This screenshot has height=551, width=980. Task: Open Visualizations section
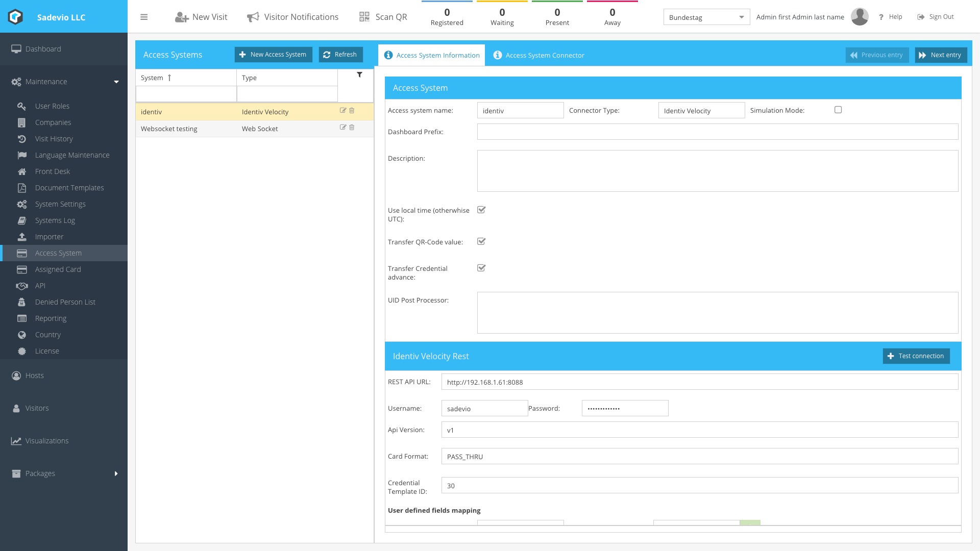click(x=64, y=441)
